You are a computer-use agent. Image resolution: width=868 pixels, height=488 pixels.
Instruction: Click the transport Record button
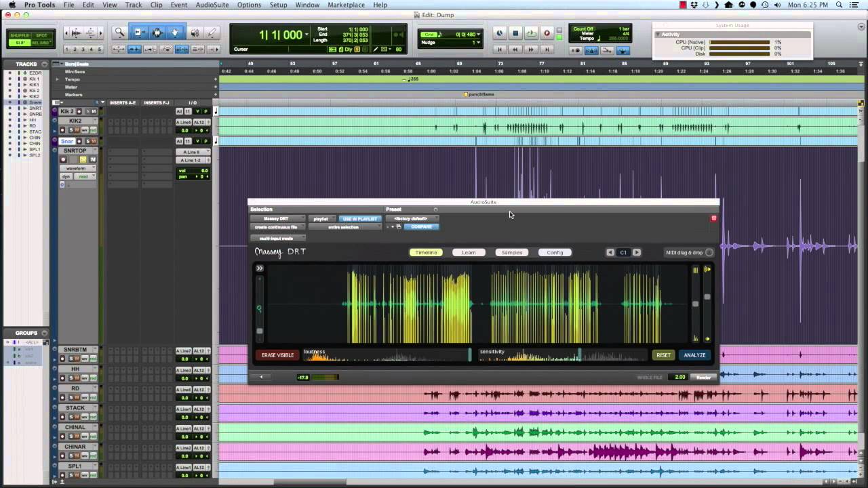tap(547, 33)
